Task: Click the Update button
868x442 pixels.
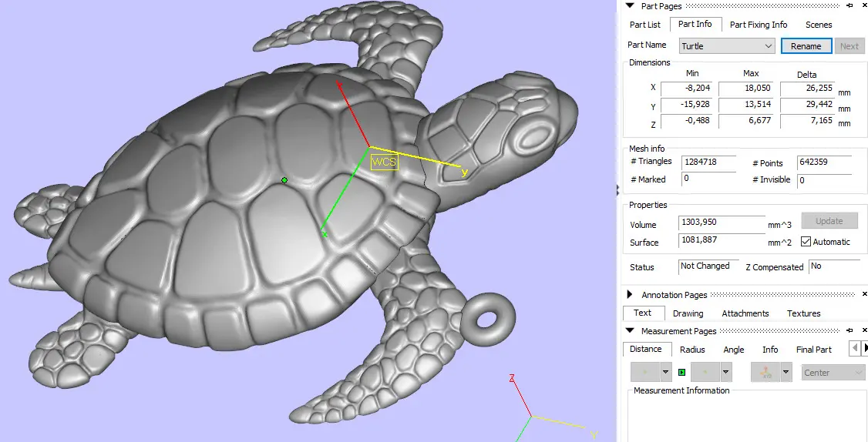Action: pos(829,221)
